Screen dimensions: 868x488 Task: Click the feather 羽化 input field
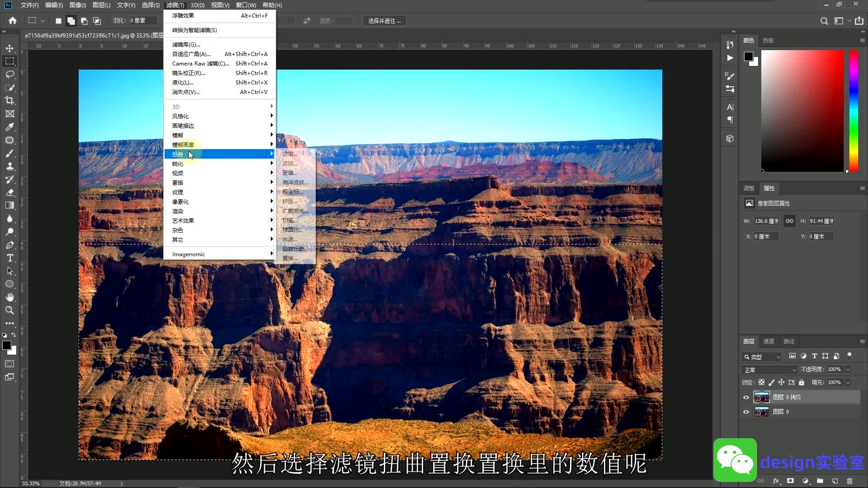(x=142, y=21)
